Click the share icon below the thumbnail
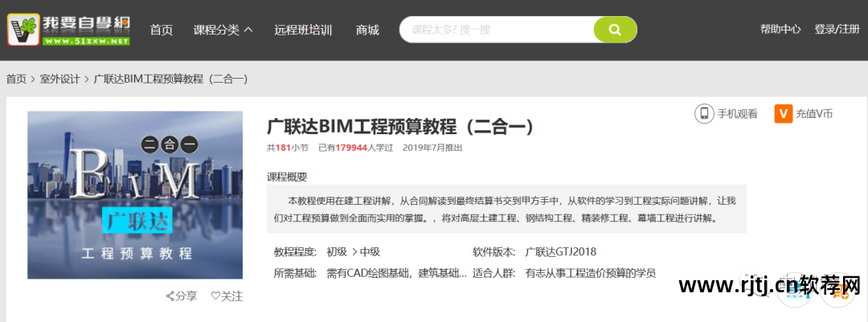 170,296
